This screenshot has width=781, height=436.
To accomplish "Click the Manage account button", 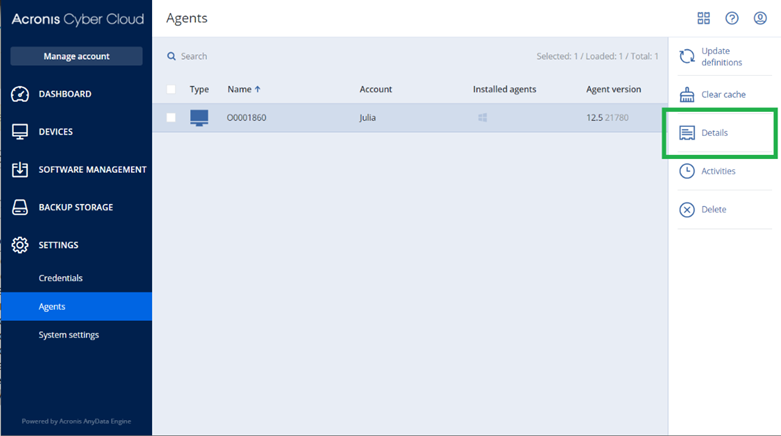I will [76, 56].
